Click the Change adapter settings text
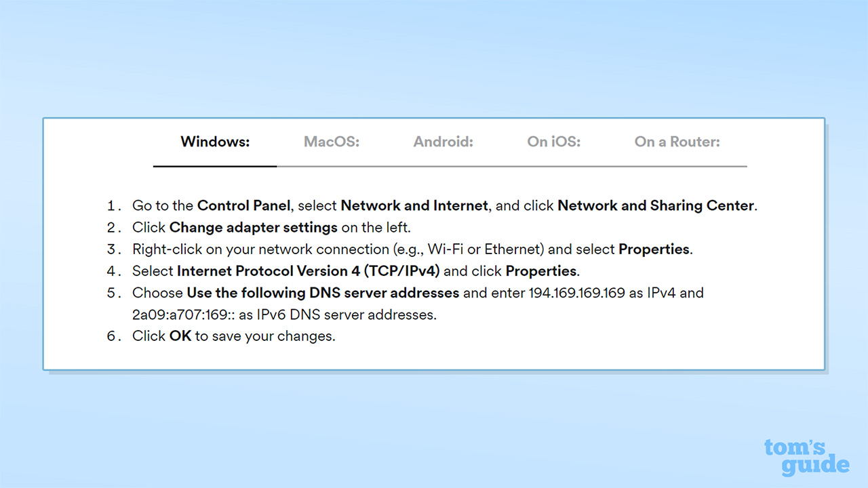 click(x=253, y=228)
